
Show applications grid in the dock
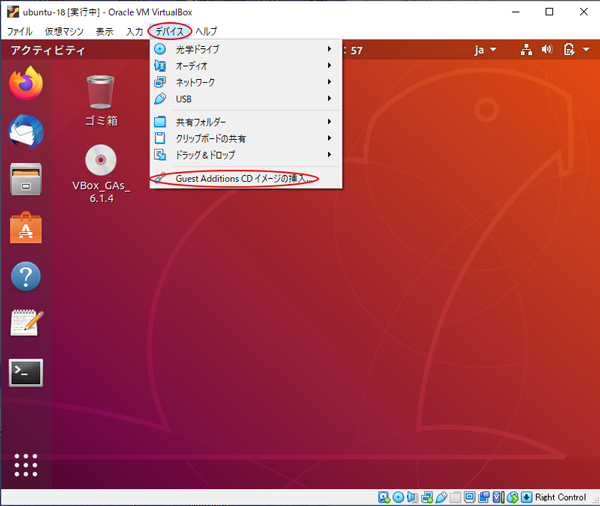(x=26, y=465)
